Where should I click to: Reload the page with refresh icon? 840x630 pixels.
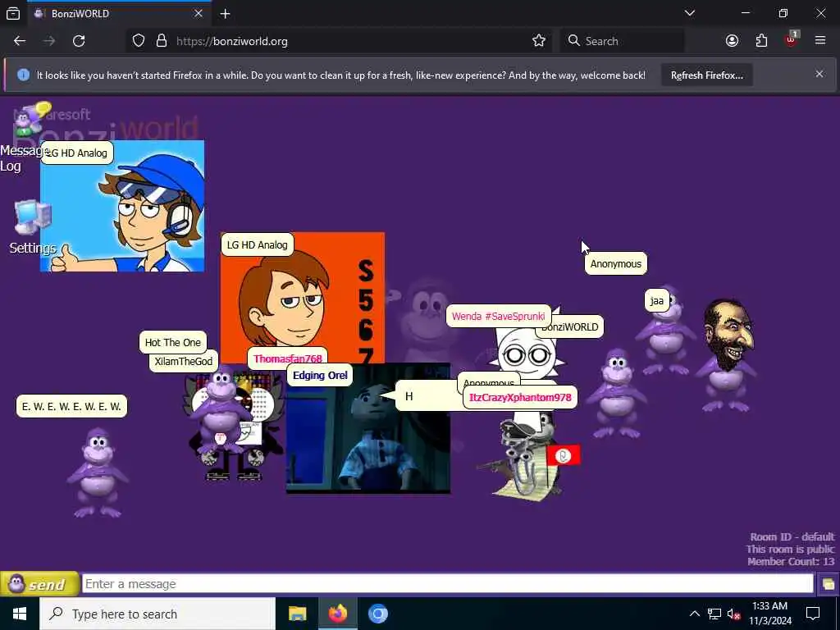(x=79, y=41)
